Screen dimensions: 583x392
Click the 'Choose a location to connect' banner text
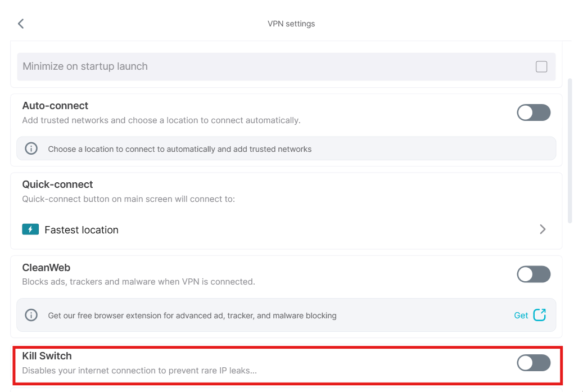[179, 149]
